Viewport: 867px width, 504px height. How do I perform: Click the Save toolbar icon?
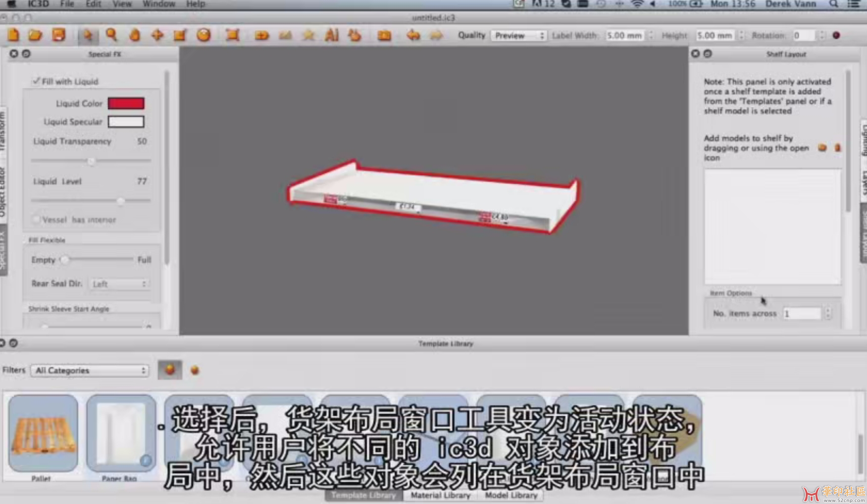59,35
